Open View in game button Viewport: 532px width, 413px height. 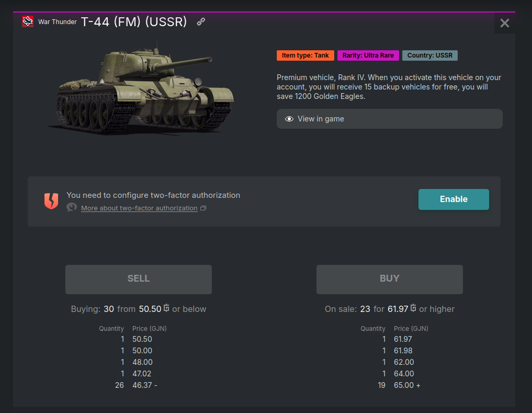390,119
